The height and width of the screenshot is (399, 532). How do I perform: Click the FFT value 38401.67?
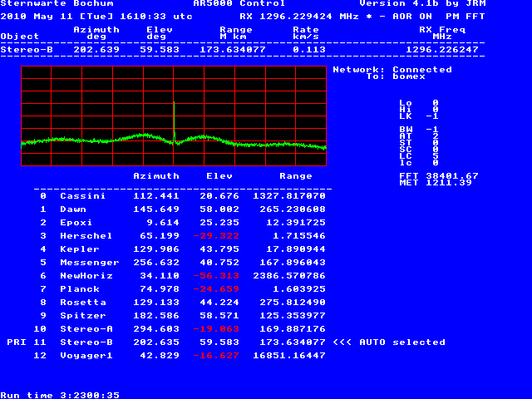point(452,176)
